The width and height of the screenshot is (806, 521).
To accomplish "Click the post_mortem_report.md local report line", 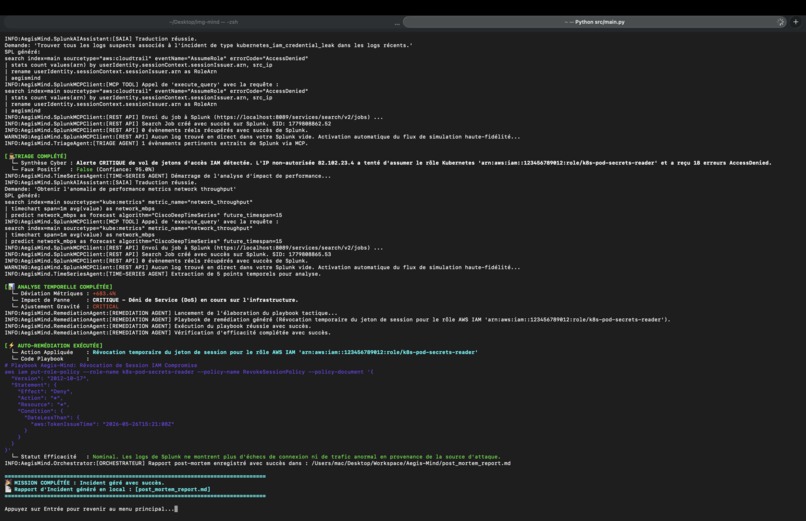I will coord(107,489).
